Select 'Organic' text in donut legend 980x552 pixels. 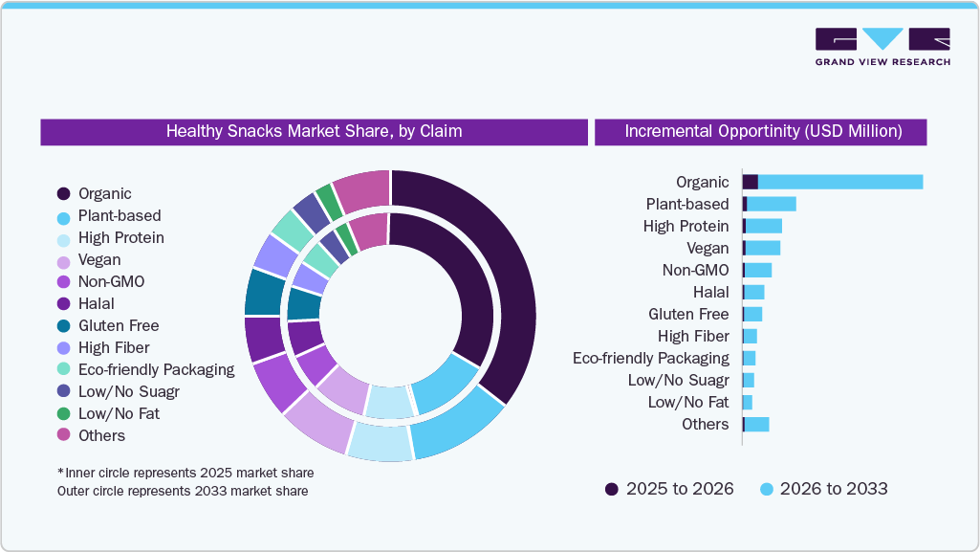pos(105,194)
